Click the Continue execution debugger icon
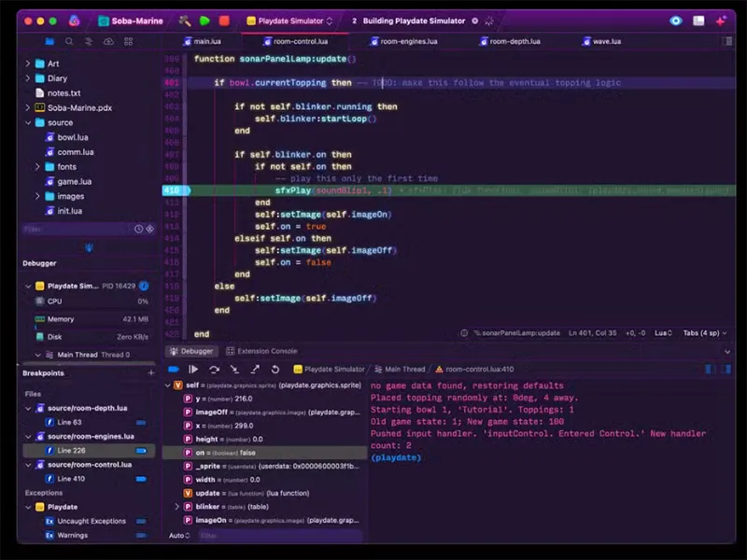Image resolution: width=747 pixels, height=560 pixels. [193, 370]
